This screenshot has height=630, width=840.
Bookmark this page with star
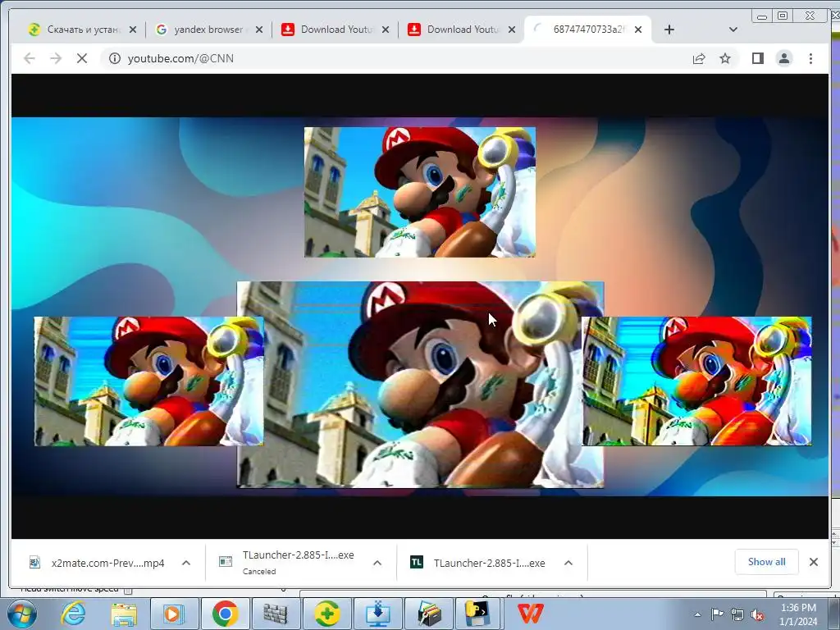725,58
